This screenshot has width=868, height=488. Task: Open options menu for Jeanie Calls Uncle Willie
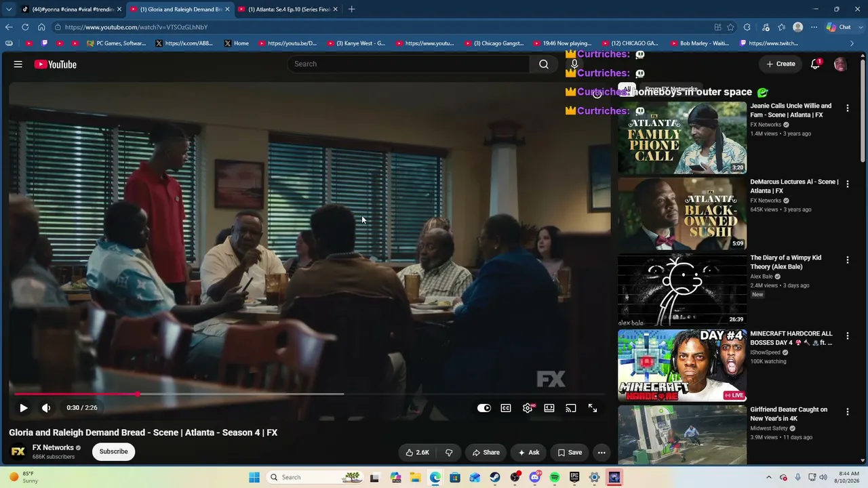coord(847,108)
